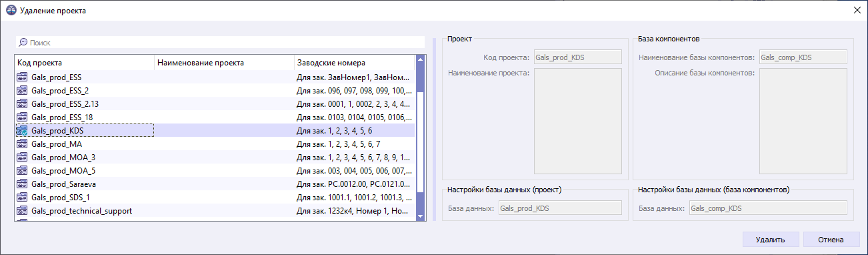This screenshot has height=255, width=868.
Task: Select the Gals_prod_ESS project row
Action: 215,77
